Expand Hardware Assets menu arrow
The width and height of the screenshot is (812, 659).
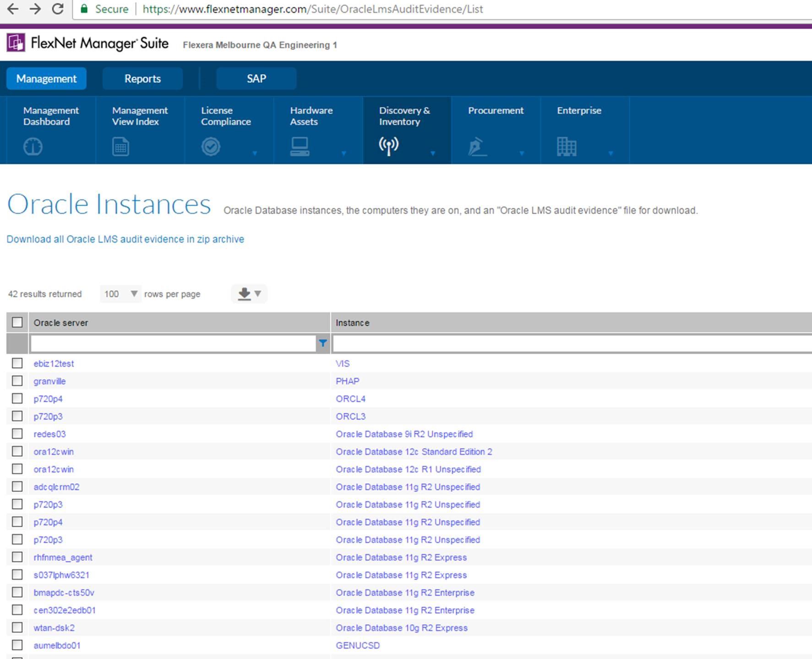pyautogui.click(x=343, y=153)
